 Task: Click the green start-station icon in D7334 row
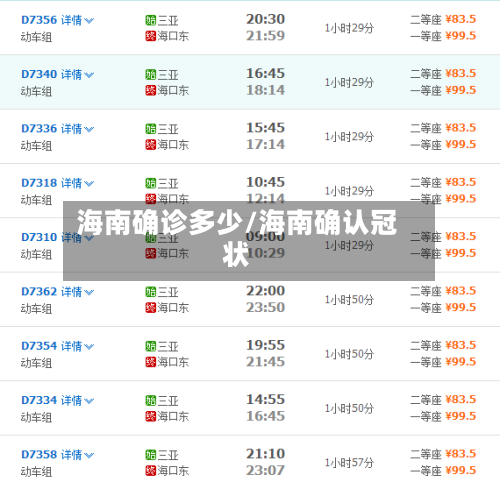pos(151,401)
